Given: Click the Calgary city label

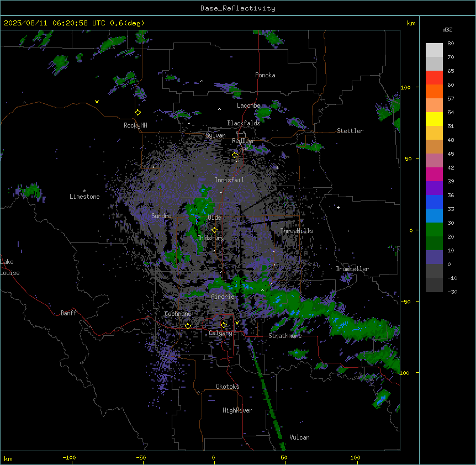Looking at the screenshot, I should (x=220, y=333).
